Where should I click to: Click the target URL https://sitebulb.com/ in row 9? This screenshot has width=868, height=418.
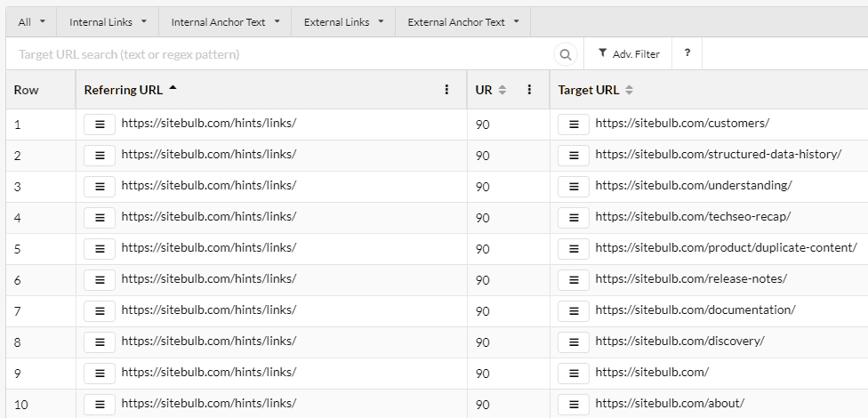[652, 372]
